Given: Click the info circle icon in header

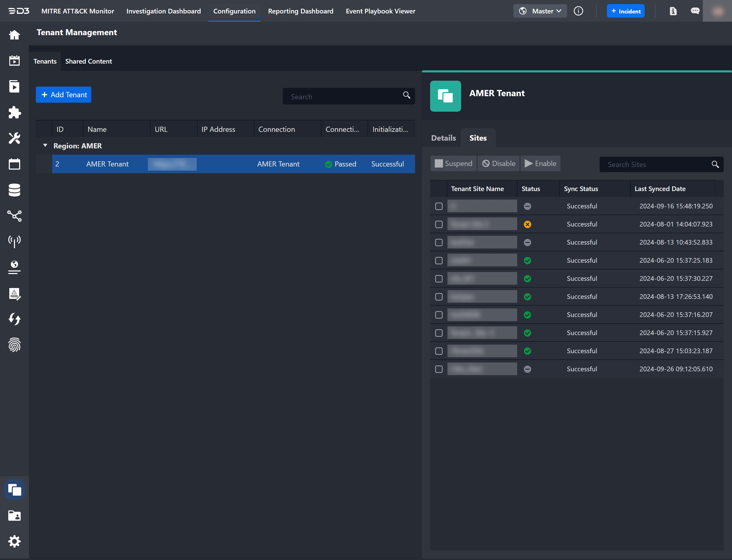Looking at the screenshot, I should tap(578, 11).
